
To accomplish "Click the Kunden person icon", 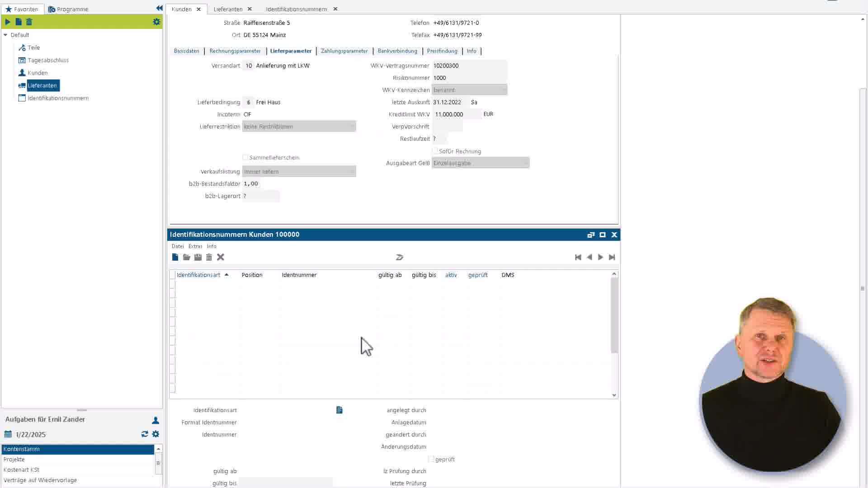I will (x=22, y=73).
